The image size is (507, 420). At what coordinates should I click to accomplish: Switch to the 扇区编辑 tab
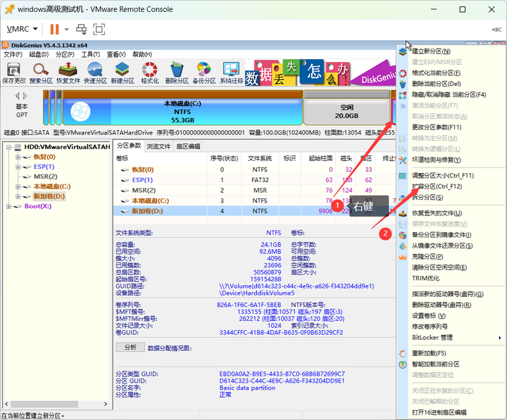pos(188,146)
